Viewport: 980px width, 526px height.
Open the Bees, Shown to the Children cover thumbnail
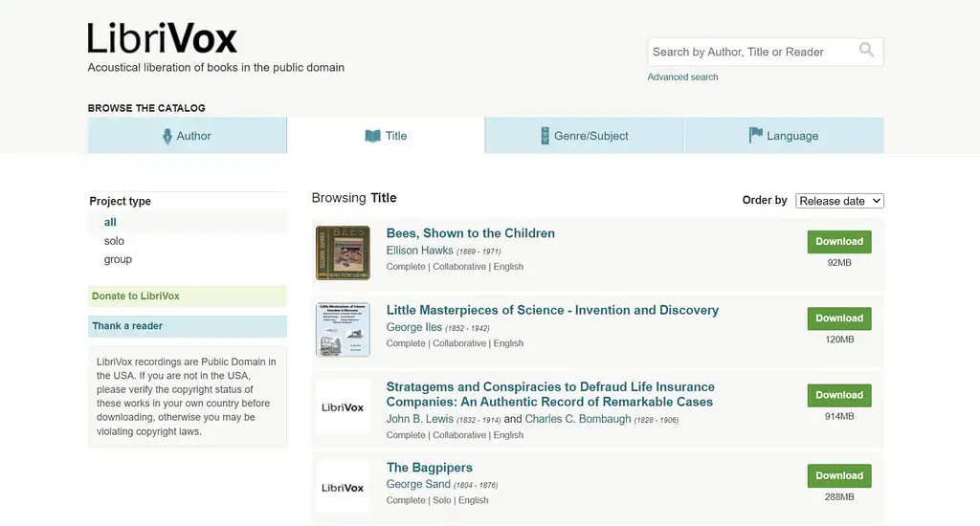343,252
